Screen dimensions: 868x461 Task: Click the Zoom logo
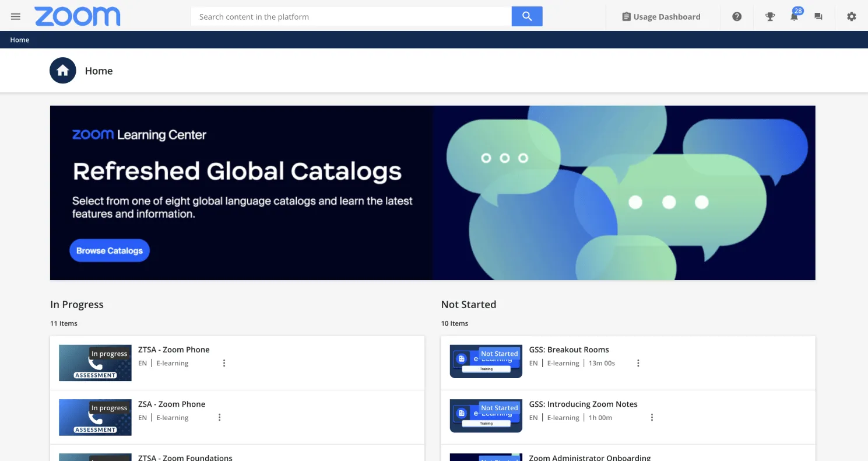78,16
